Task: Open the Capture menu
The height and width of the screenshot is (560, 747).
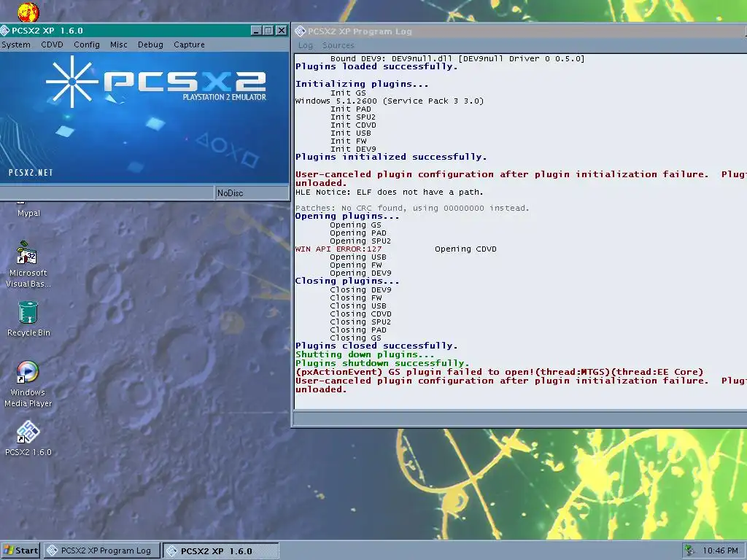Action: point(189,44)
